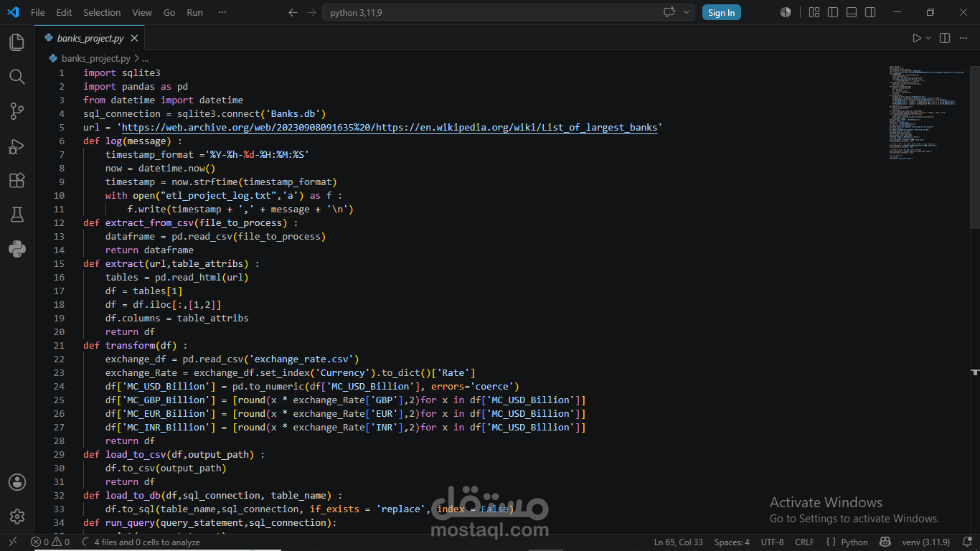Open the Copilot chat icon
The height and width of the screenshot is (551, 980).
coord(669,12)
